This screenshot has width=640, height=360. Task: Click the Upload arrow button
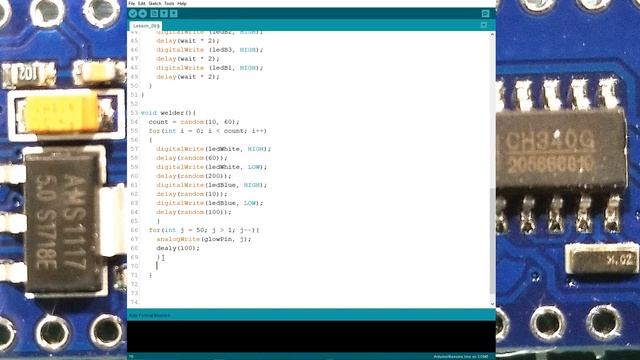[x=142, y=13]
